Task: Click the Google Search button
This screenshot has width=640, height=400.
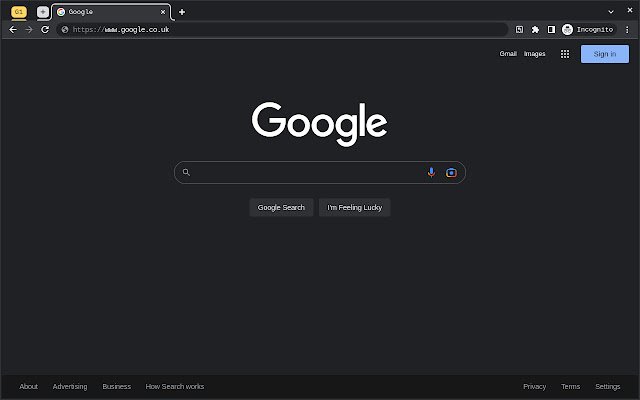Action: coord(281,207)
